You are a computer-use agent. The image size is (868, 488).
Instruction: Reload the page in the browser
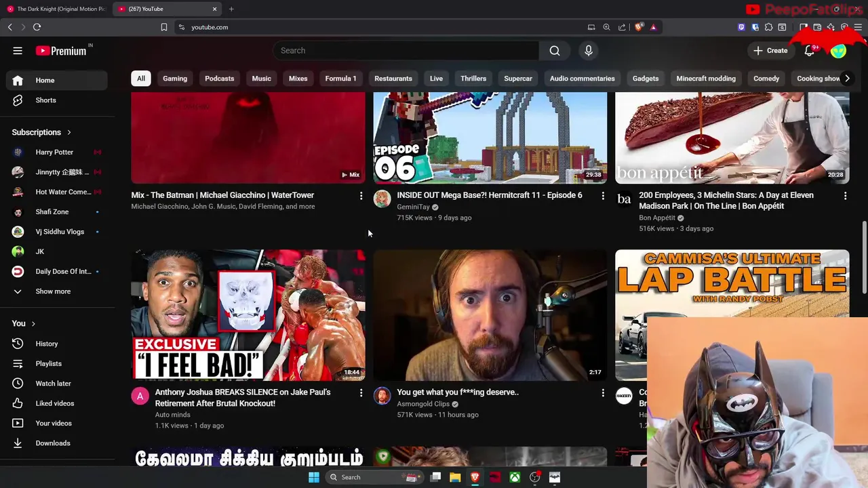tap(37, 27)
